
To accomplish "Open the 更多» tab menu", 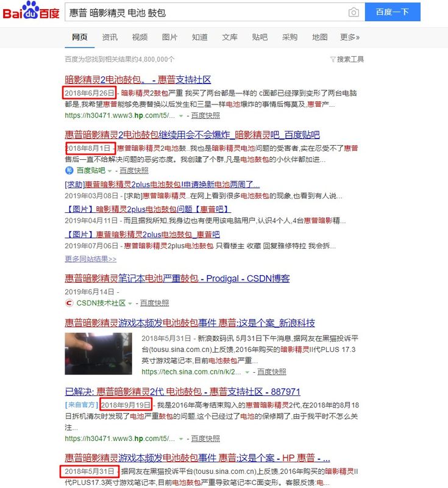I will (x=349, y=37).
